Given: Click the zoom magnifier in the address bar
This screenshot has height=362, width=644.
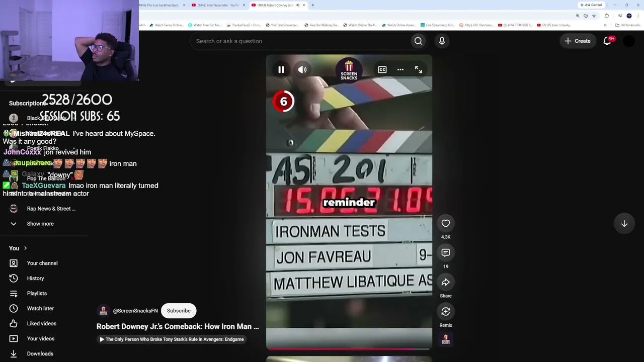Looking at the screenshot, I should tap(578, 16).
